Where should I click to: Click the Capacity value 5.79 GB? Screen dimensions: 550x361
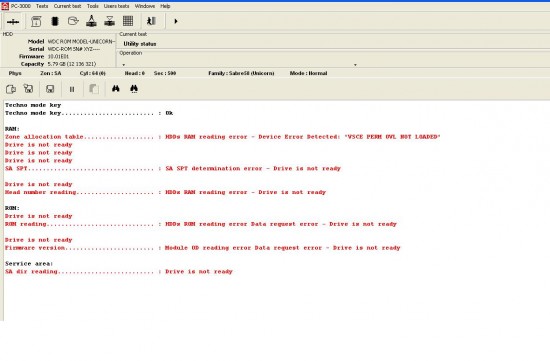tap(72, 64)
